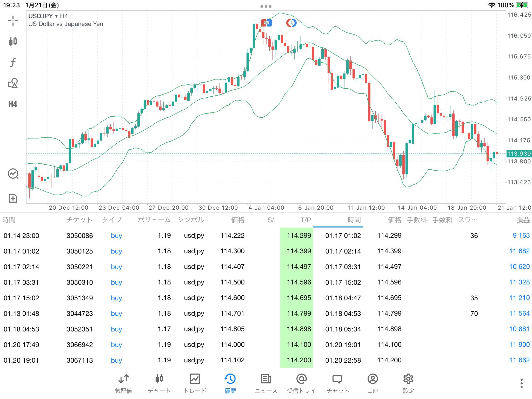Open the candlestick chart type icon
This screenshot has width=532, height=399.
pyautogui.click(x=13, y=41)
